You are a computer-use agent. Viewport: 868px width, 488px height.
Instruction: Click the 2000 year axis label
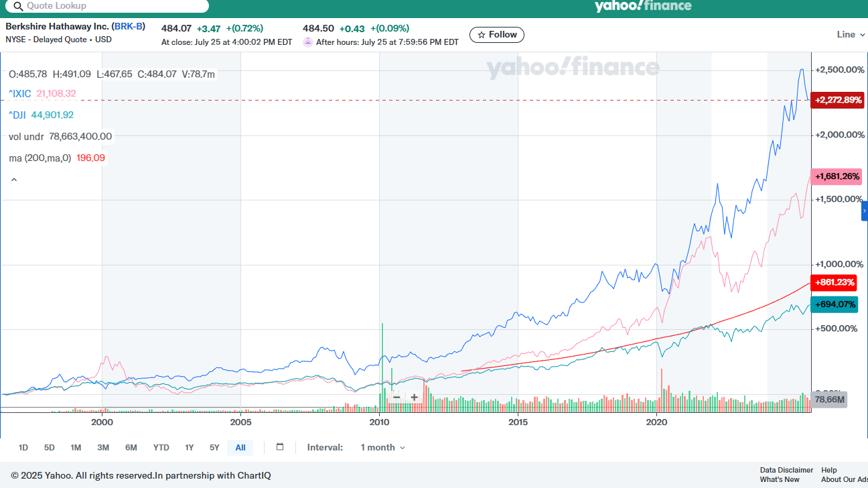(102, 422)
